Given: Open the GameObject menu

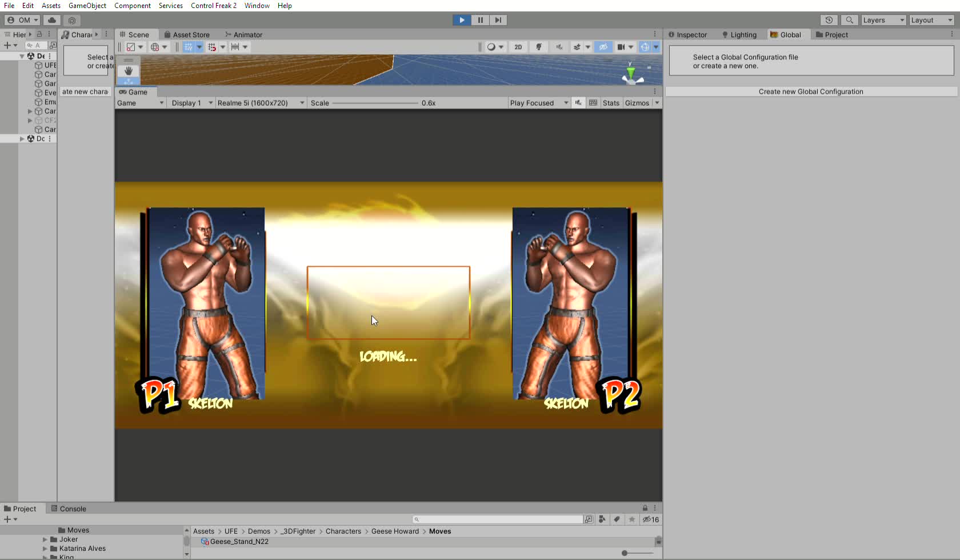Looking at the screenshot, I should point(87,6).
